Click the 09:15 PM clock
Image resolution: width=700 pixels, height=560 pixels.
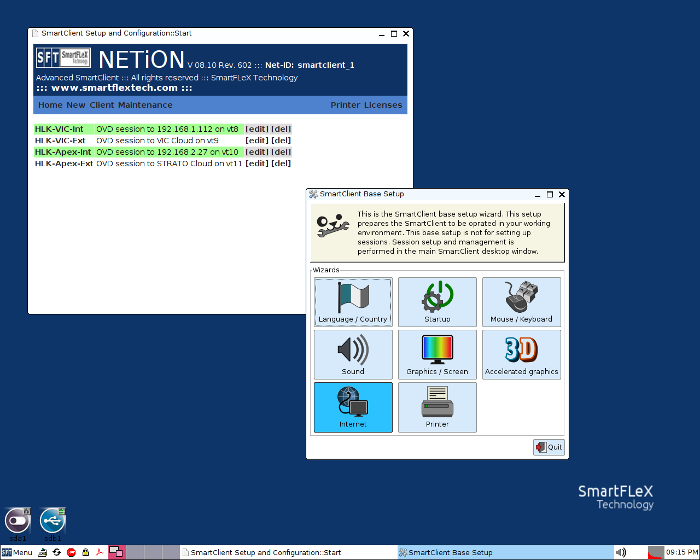[682, 552]
